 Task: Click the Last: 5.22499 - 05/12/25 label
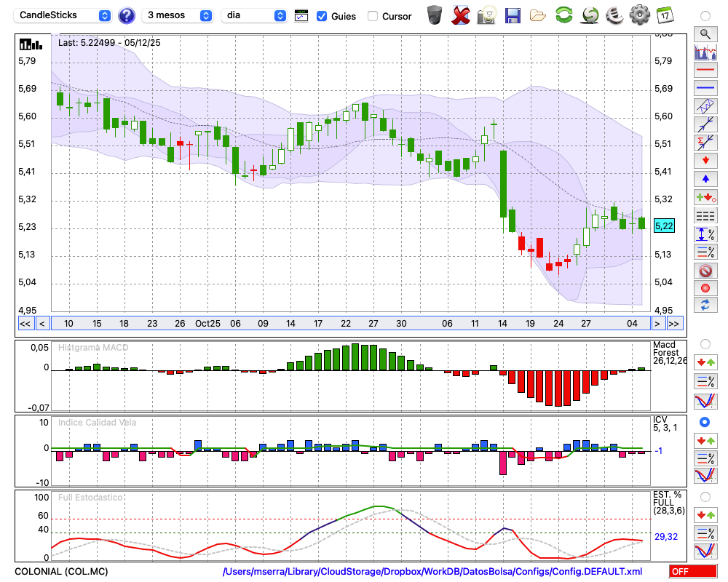(109, 43)
